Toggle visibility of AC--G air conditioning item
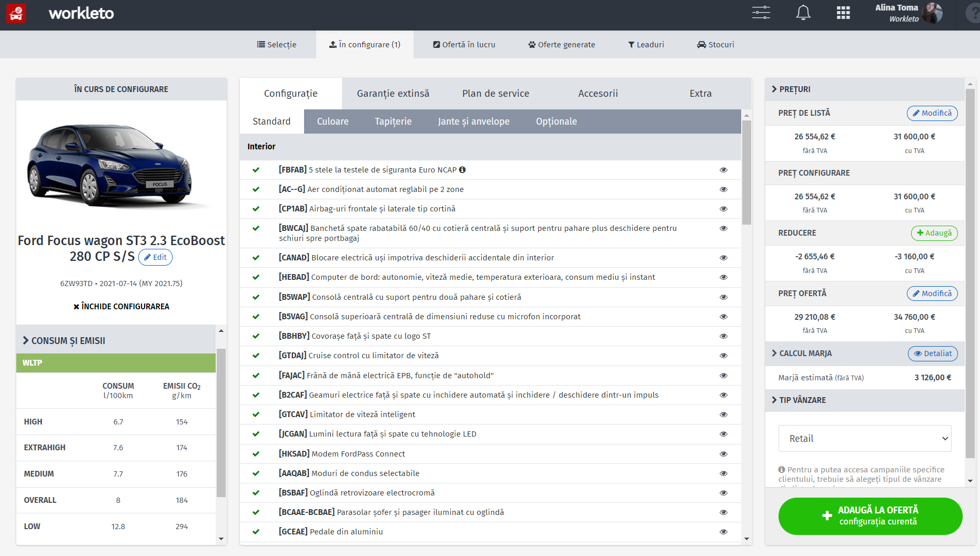Image resolution: width=980 pixels, height=556 pixels. 723,189
